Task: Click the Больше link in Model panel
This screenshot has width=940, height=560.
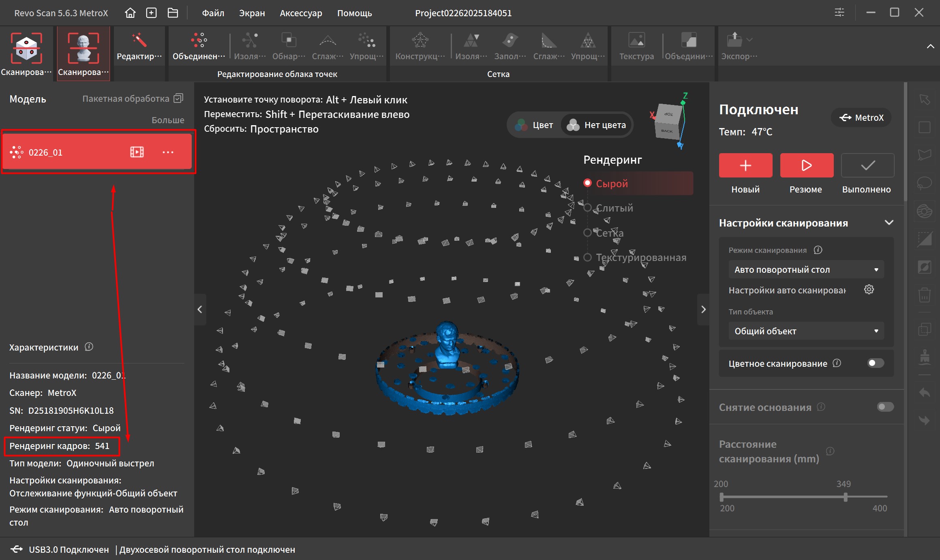Action: [168, 120]
